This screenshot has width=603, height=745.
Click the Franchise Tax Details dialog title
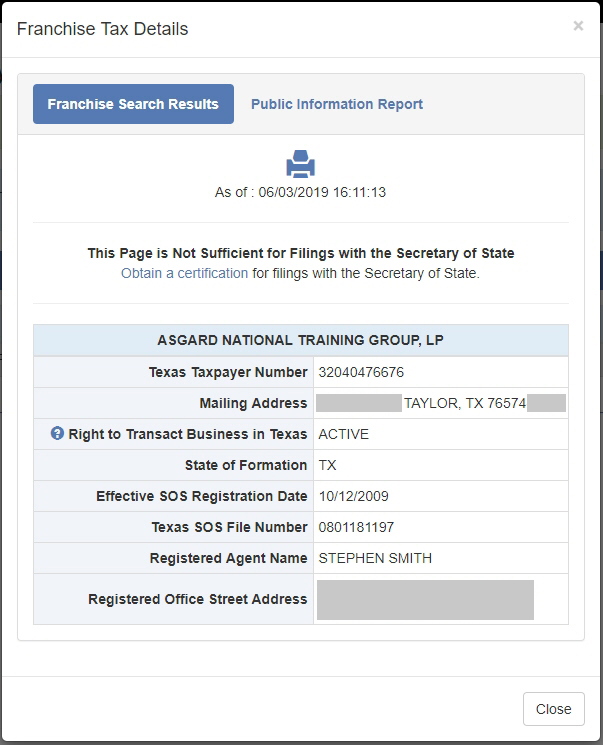103,29
